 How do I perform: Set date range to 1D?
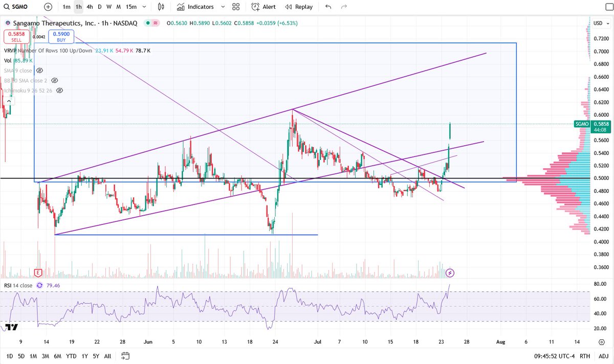(x=9, y=356)
